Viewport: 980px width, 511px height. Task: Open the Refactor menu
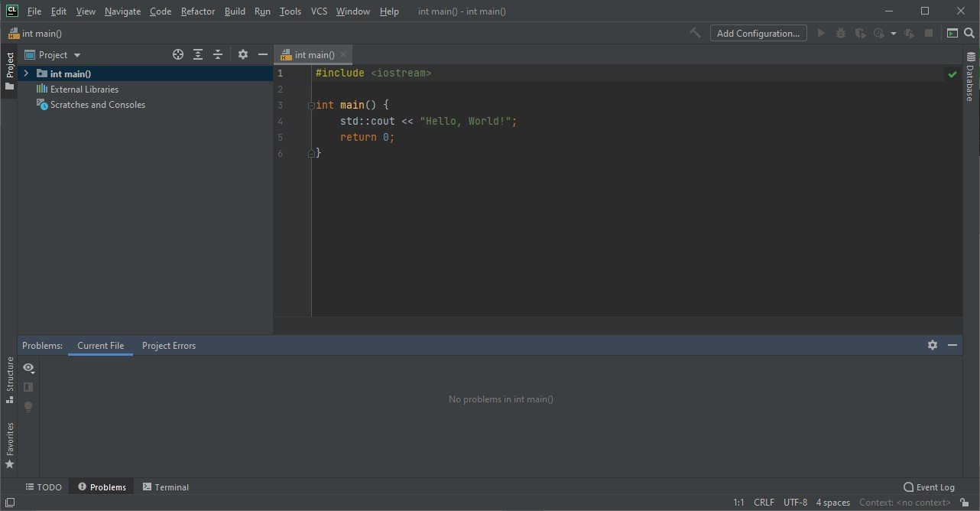(x=198, y=11)
